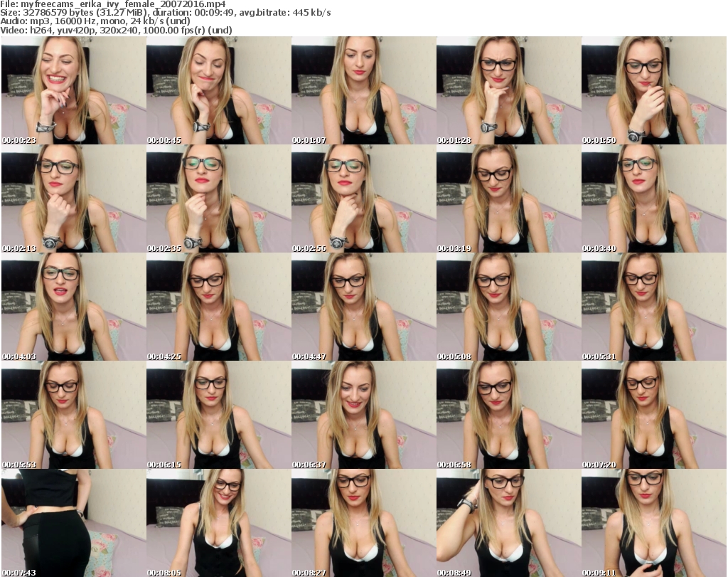Click the frame timestamped 00:02:13
The image size is (728, 577).
pyautogui.click(x=73, y=198)
